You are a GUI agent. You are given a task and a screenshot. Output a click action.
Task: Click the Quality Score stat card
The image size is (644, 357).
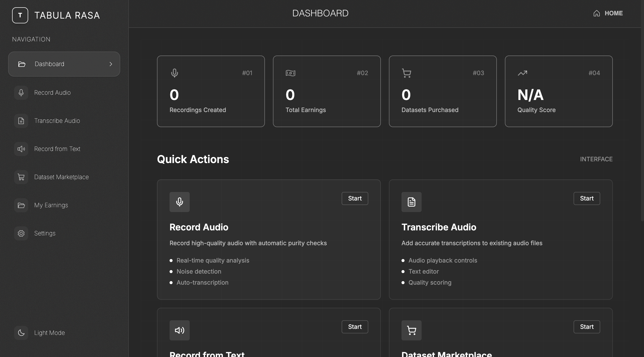tap(558, 91)
